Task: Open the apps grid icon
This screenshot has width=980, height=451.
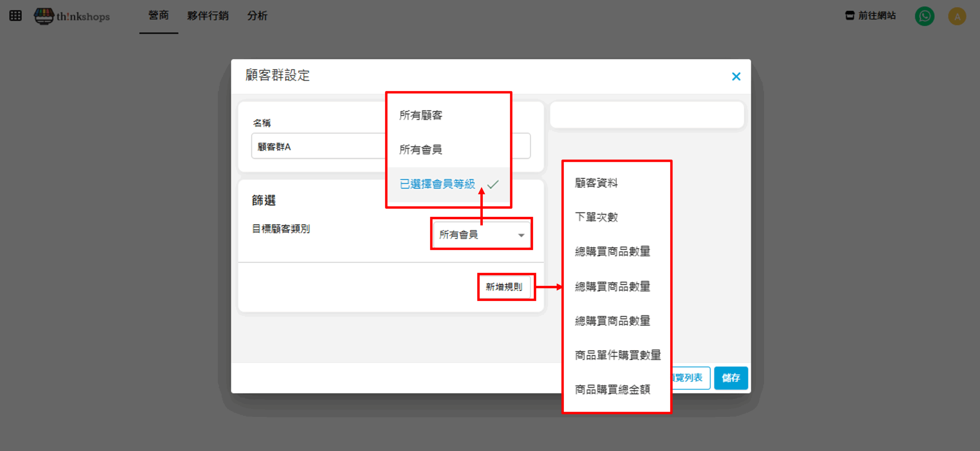Action: click(15, 16)
